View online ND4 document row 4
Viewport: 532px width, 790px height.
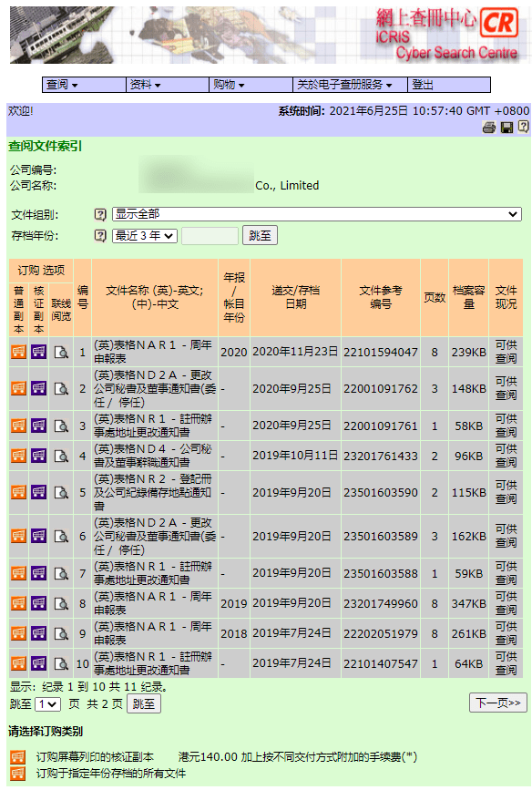pos(61,456)
